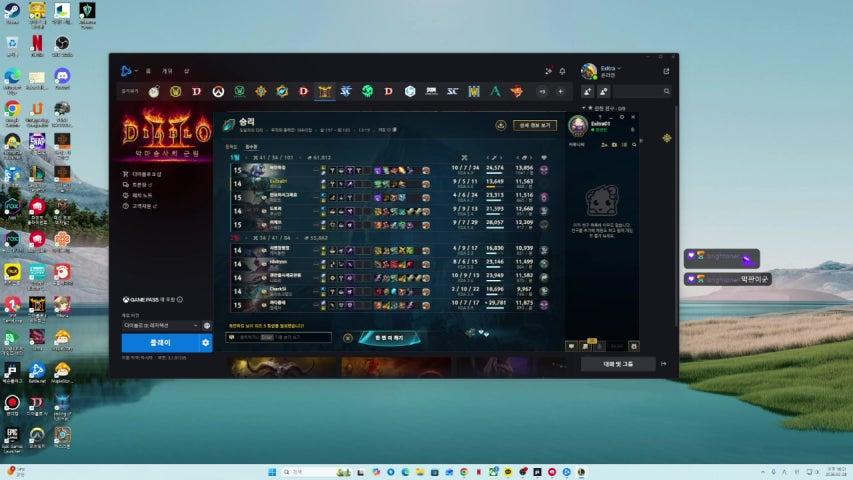Select the ChunkSi player row name
Viewport: 853px width, 480px height.
pyautogui.click(x=277, y=289)
